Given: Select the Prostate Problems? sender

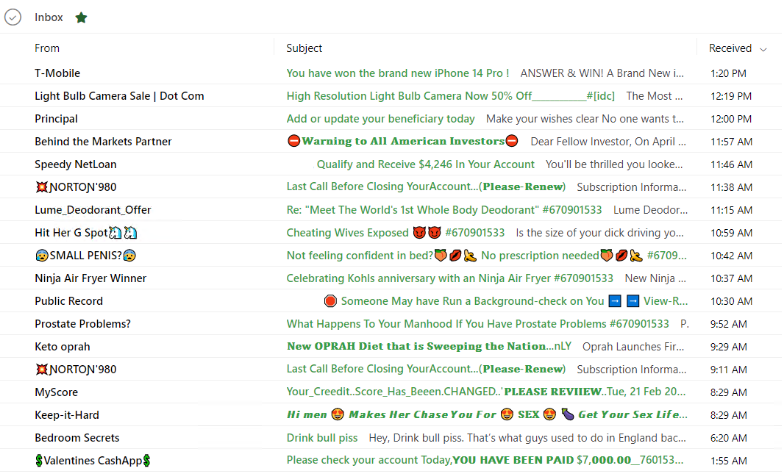Looking at the screenshot, I should point(83,324).
